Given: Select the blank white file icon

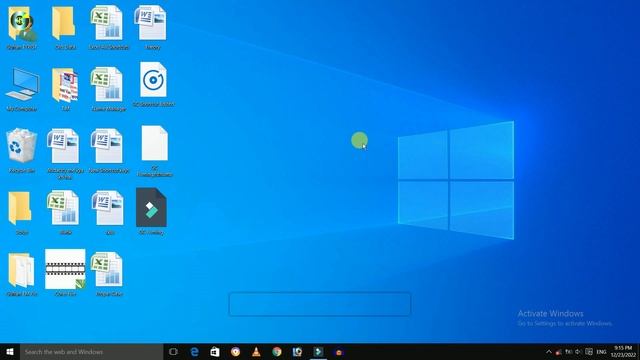Looking at the screenshot, I should click(154, 143).
